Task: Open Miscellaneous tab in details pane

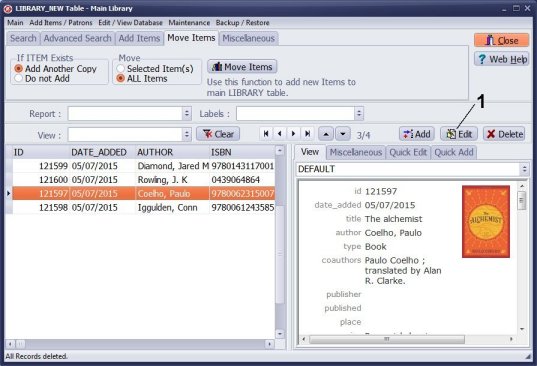Action: tap(355, 152)
